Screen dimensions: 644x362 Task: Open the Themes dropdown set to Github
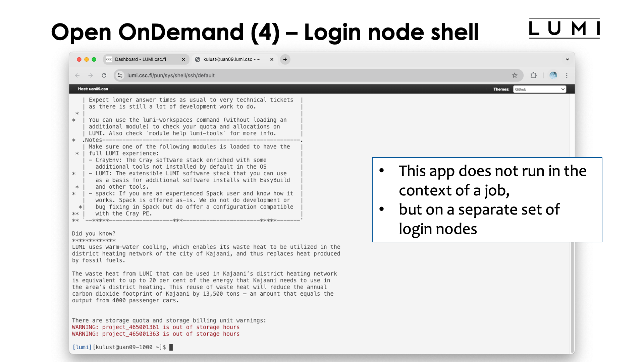click(540, 89)
